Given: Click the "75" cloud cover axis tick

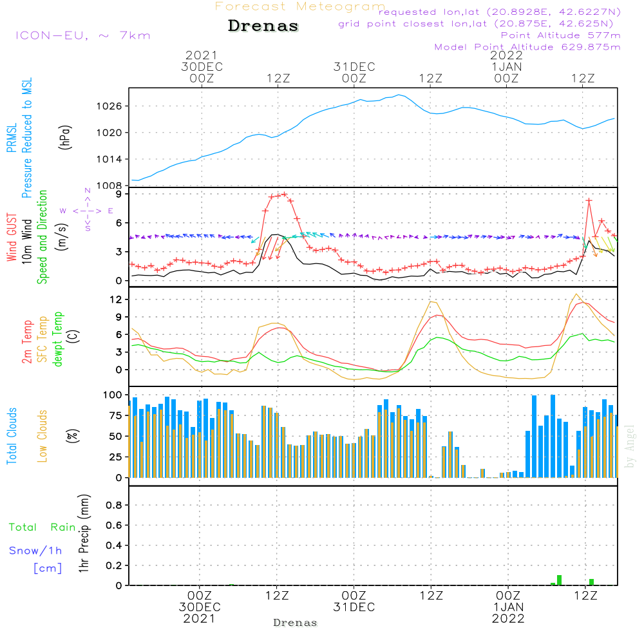Looking at the screenshot, I should point(115,415).
